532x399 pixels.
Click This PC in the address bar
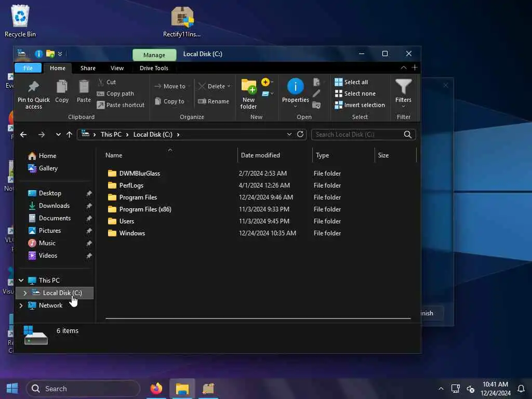(x=111, y=135)
